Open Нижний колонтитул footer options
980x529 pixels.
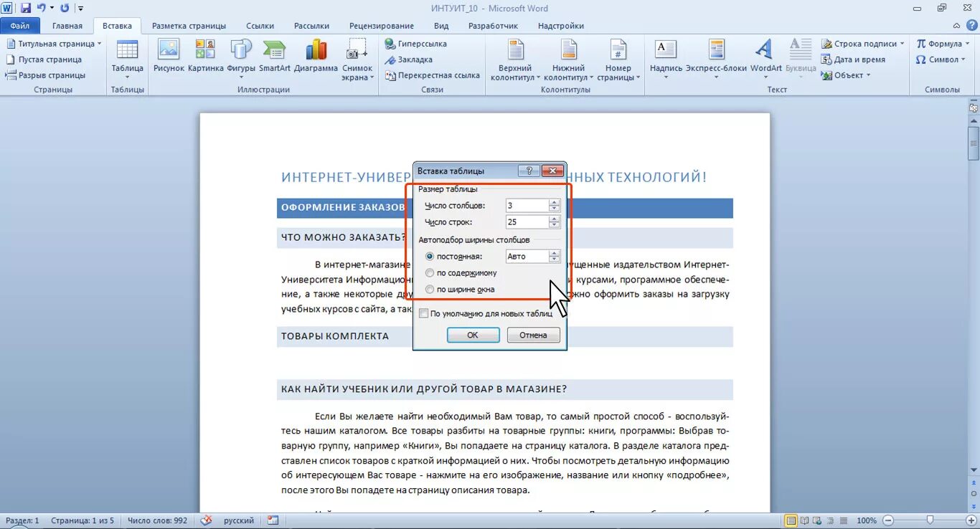pos(568,59)
